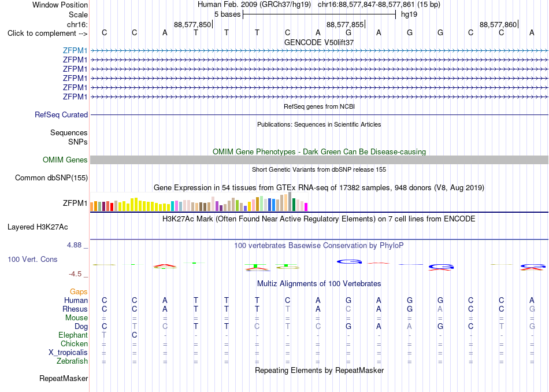
Task: Click the -4.5 PhyloP lower scale value
Action: point(75,274)
